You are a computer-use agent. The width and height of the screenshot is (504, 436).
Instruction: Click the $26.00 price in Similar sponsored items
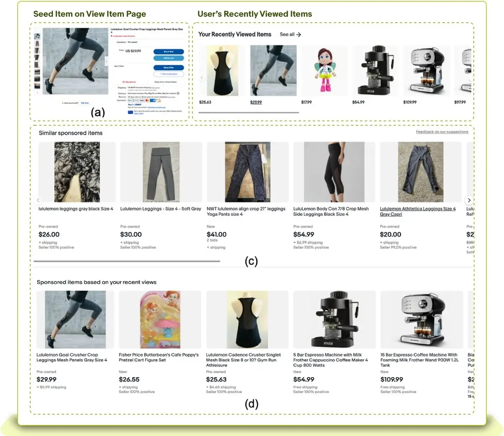[x=49, y=234]
